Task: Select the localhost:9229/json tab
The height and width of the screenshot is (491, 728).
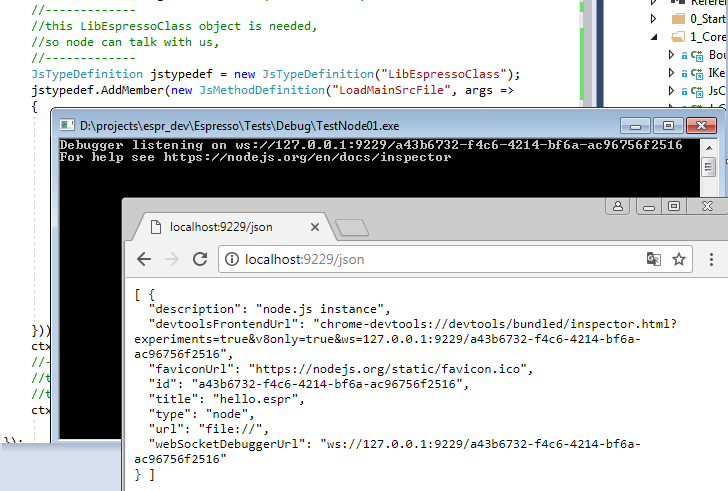Action: (x=234, y=227)
